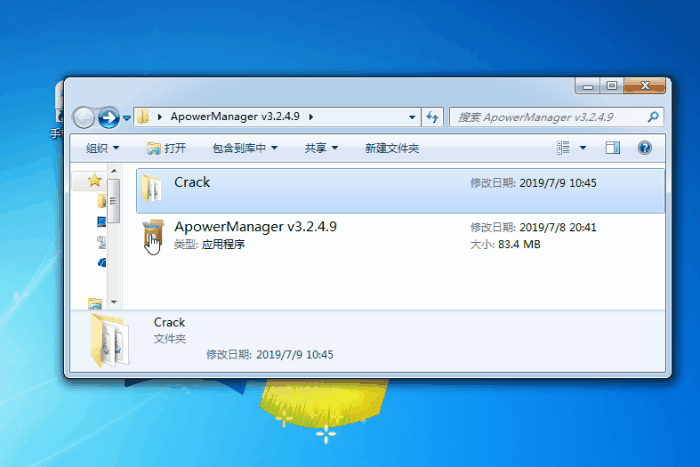700x467 pixels.
Task: Click the 文件夹 type label in details pane
Action: (x=170, y=339)
